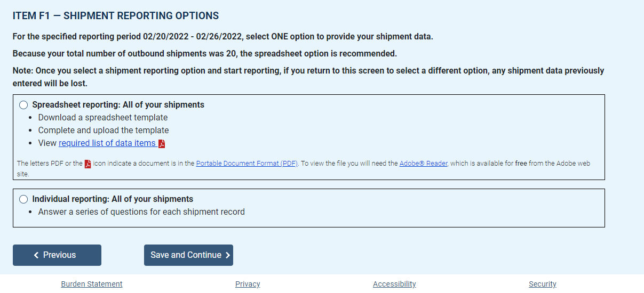
Task: Select the Spreadsheet reporting radio button
Action: click(23, 105)
